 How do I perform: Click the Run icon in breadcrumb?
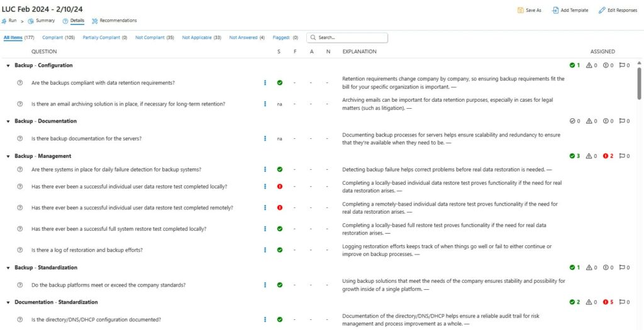click(4, 21)
